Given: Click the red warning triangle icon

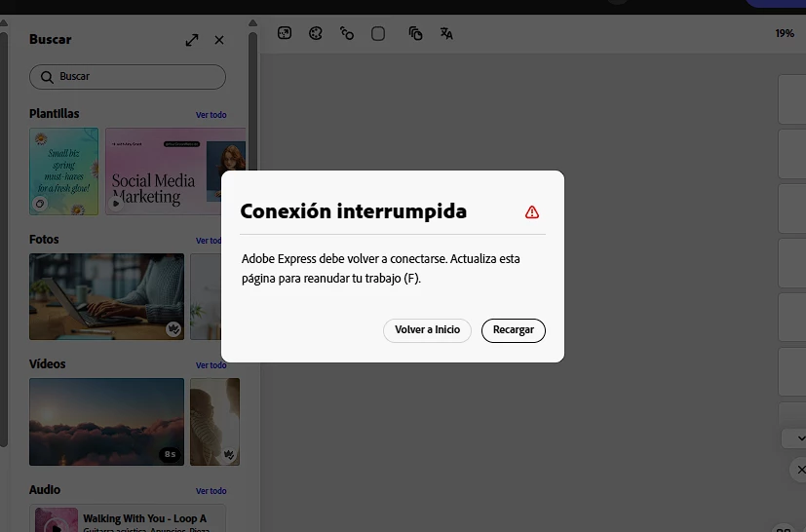Looking at the screenshot, I should click(532, 211).
